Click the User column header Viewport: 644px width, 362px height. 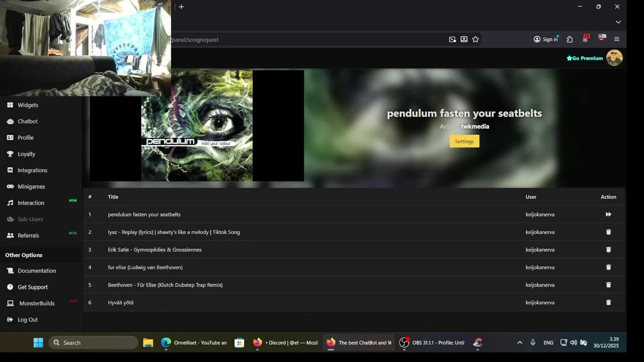point(531,197)
